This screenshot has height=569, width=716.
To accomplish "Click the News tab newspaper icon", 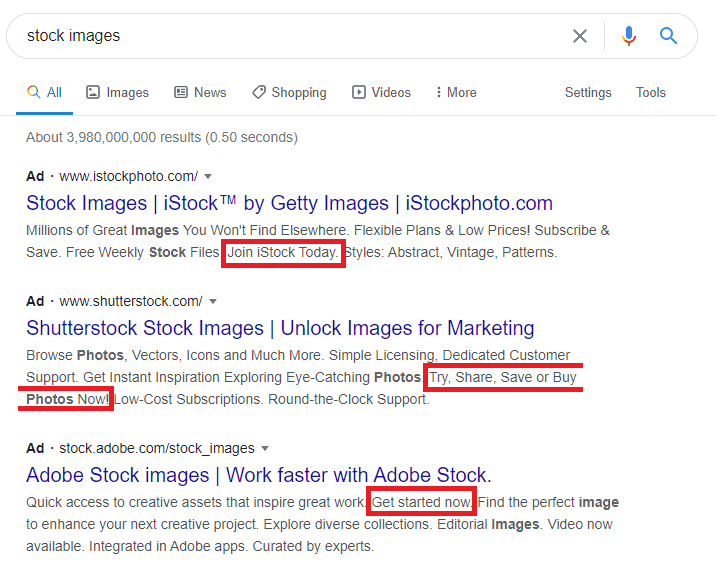I will (x=181, y=92).
